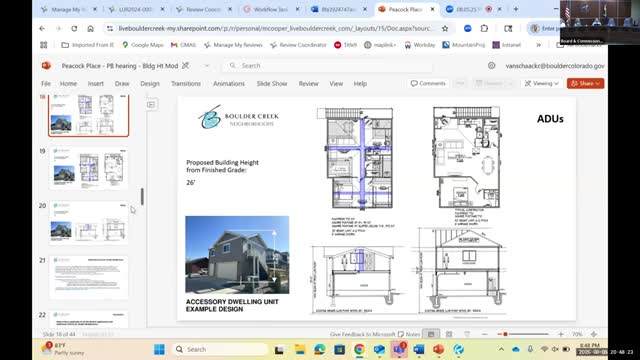Open the browser extensions puzzle icon
Viewport: 640px width, 360px height.
[x=484, y=29]
